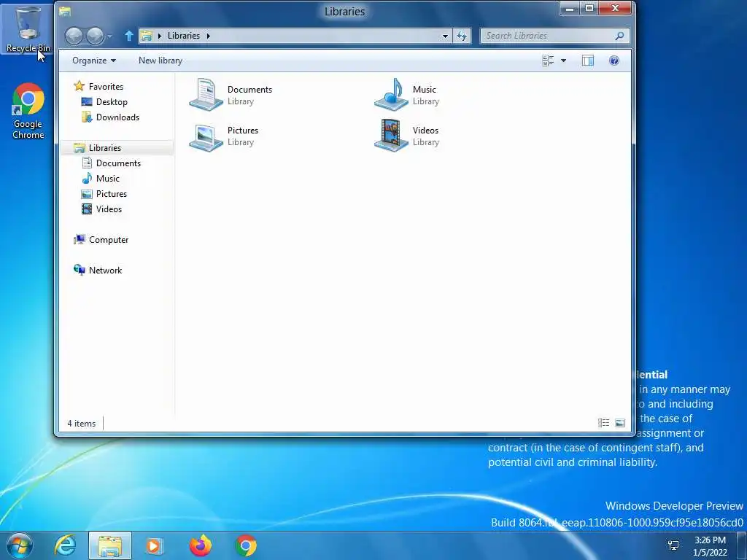Select the Google Chrome desktop shortcut
This screenshot has height=560, width=747.
click(28, 111)
